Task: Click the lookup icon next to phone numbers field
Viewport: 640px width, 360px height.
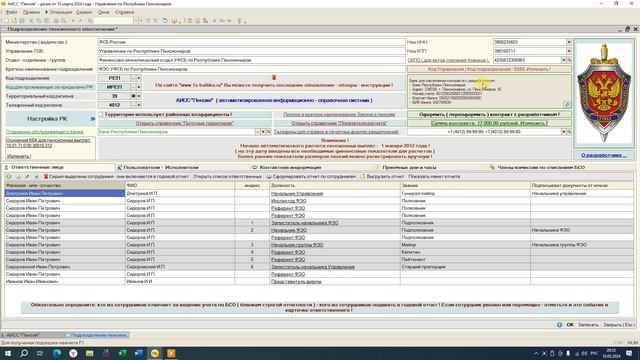Action: coord(569,132)
